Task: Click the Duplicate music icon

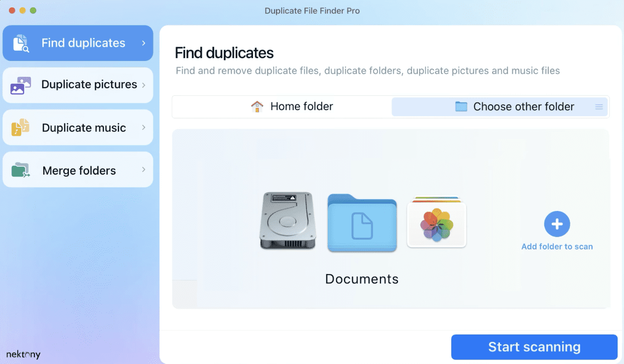Action: [20, 127]
